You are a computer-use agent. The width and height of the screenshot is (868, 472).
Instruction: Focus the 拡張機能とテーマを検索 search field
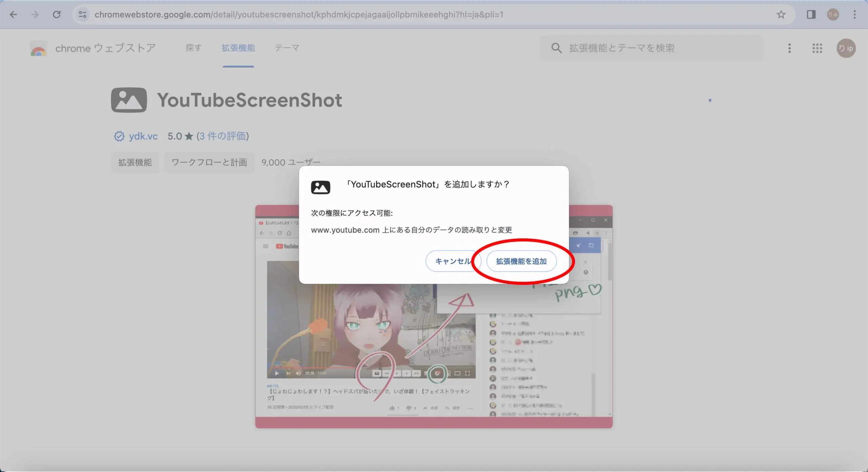[x=651, y=48]
